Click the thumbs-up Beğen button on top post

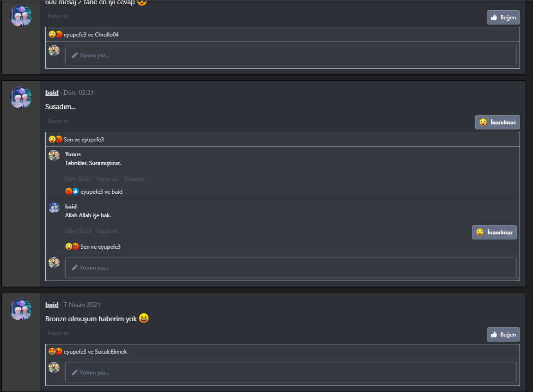click(503, 18)
